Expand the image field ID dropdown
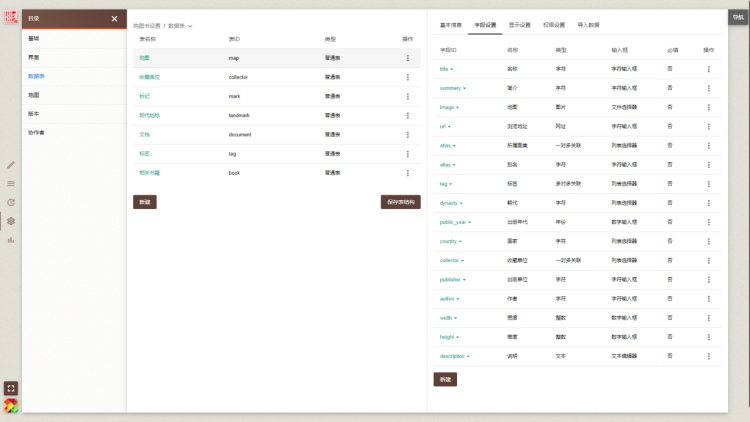The image size is (750, 422). 458,108
